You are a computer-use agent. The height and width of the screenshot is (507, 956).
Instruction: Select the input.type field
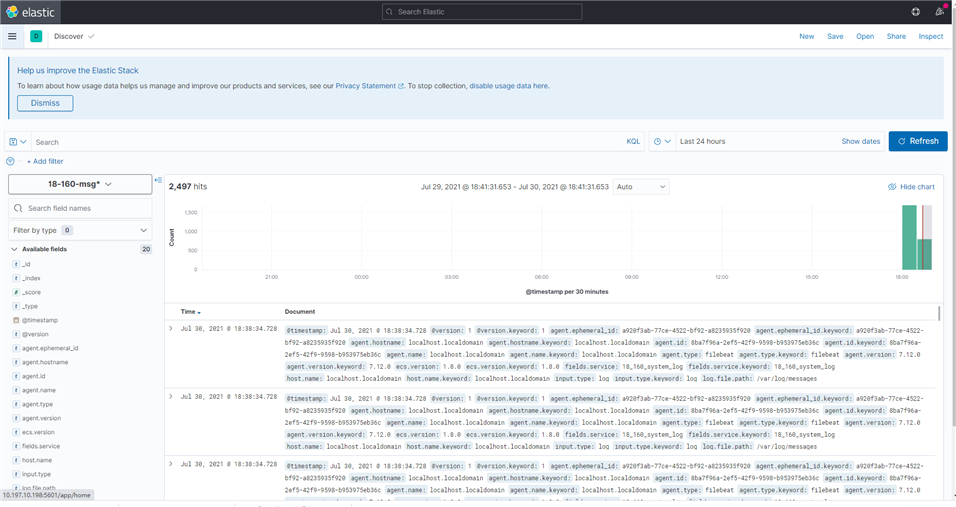click(x=37, y=475)
